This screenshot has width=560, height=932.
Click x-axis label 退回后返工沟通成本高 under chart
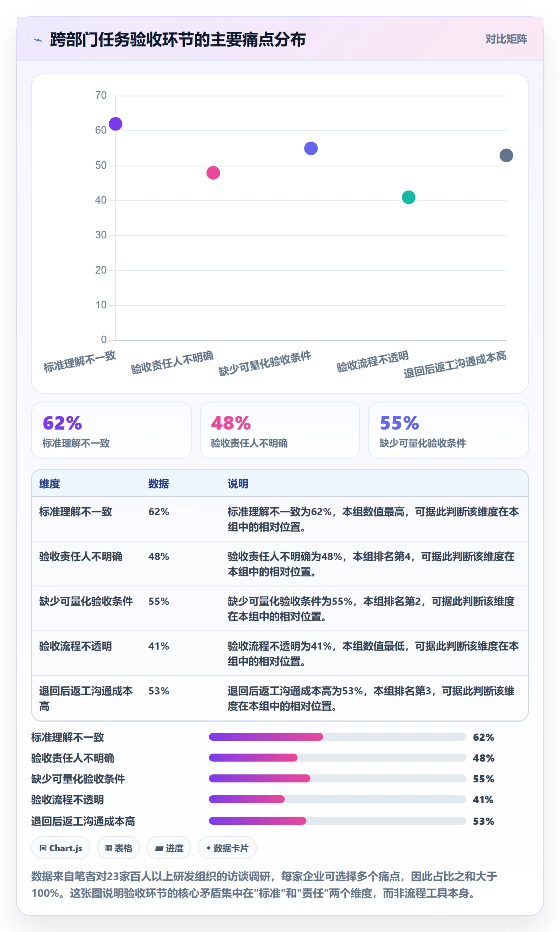455,364
